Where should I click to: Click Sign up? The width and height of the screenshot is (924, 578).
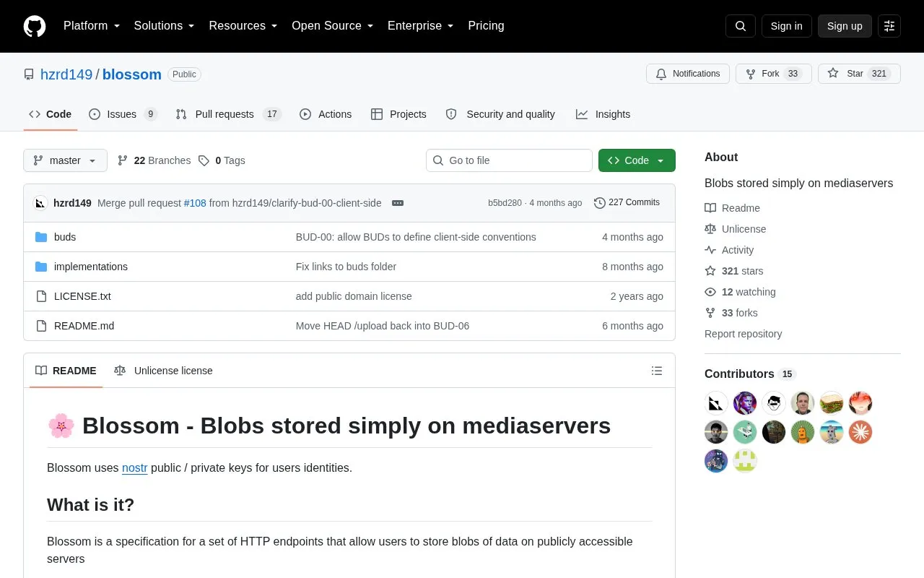tap(845, 26)
